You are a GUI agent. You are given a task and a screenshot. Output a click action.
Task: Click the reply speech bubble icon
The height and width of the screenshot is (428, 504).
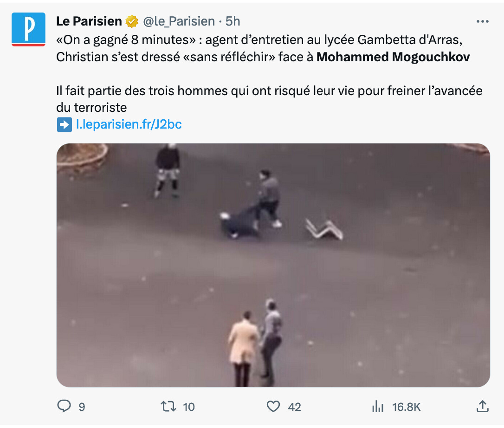(x=64, y=406)
